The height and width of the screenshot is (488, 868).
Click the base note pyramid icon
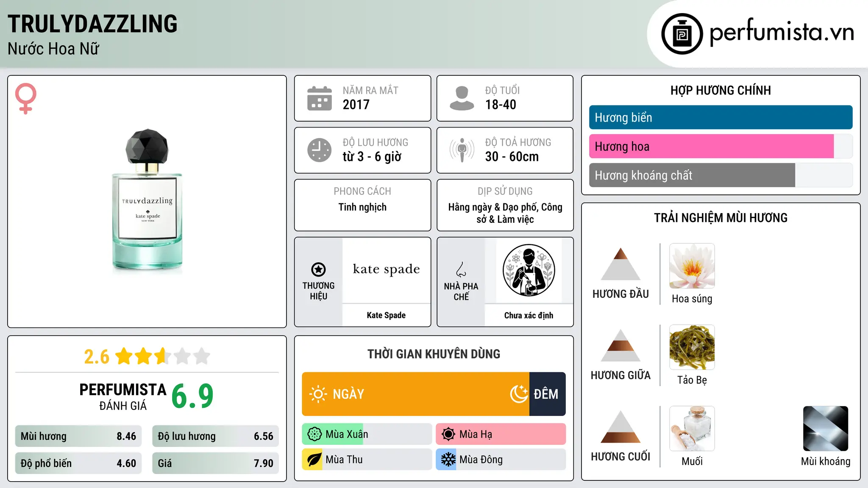click(x=620, y=427)
